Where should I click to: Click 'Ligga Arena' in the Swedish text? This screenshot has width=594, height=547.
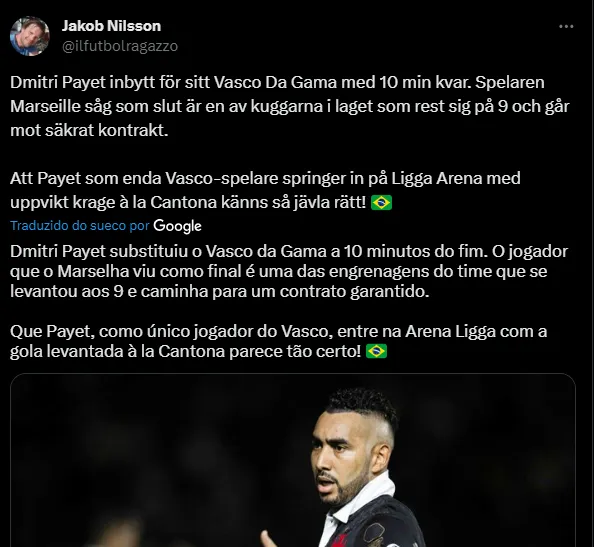[437, 178]
